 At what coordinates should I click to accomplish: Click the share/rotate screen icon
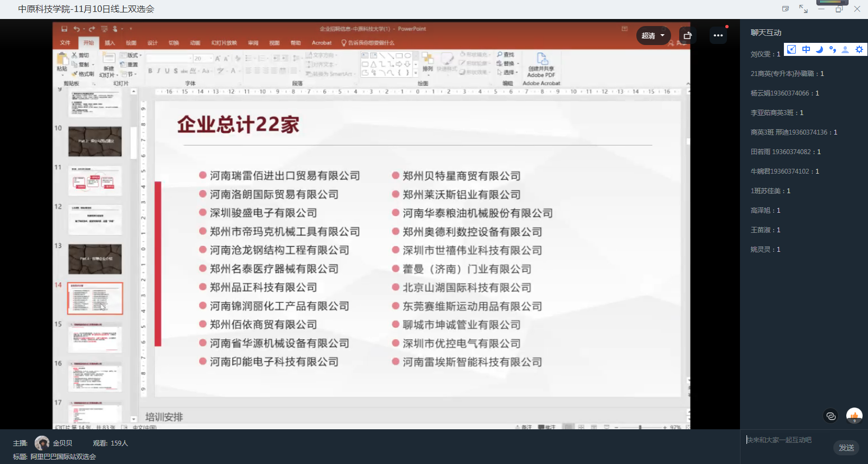687,36
